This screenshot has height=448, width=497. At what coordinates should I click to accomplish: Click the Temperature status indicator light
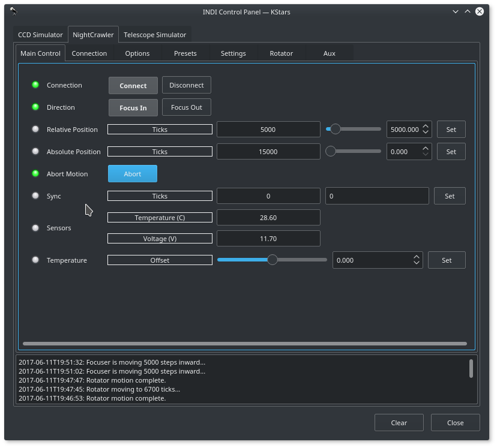point(35,260)
